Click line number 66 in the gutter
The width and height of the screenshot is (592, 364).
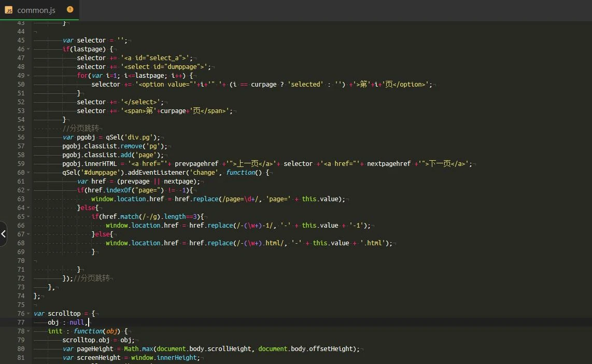(x=21, y=226)
